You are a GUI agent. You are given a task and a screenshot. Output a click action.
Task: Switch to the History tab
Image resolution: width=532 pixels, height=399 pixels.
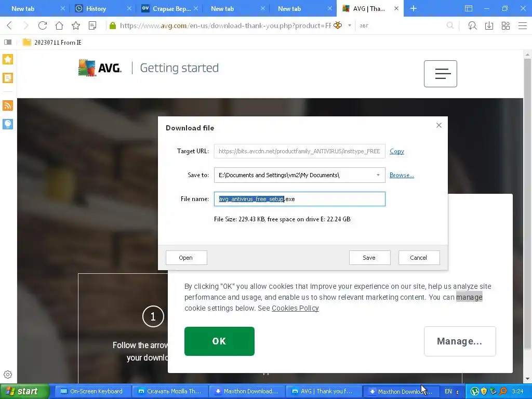[x=96, y=8]
